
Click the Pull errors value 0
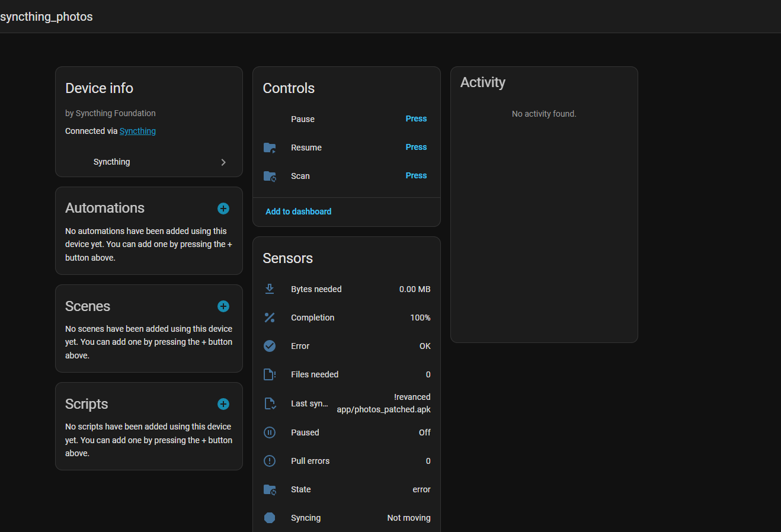[x=428, y=461]
